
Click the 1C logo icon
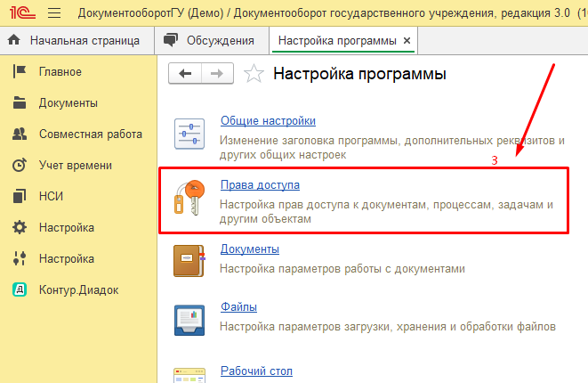click(22, 12)
